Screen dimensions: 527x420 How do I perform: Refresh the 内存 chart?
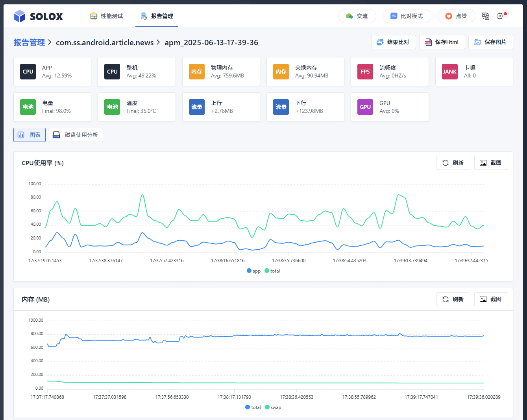tap(453, 299)
